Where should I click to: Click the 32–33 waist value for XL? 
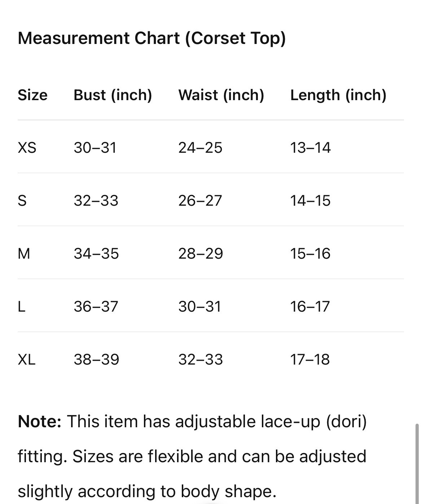[201, 360]
